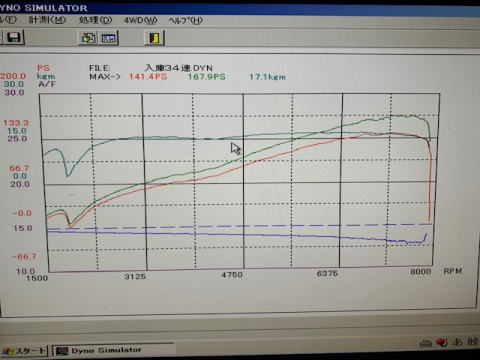Open the ヘルプ(H) help menu
This screenshot has width=480, height=360.
pos(186,21)
